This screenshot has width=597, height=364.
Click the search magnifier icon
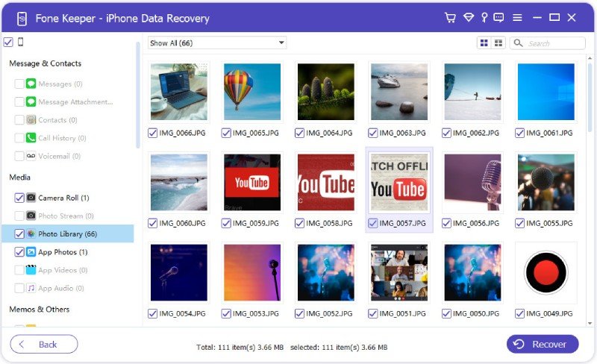pos(518,43)
